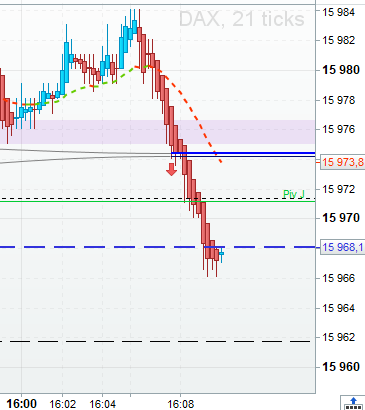Click the 15 970 price axis label
The width and height of the screenshot is (365, 410).
click(341, 218)
